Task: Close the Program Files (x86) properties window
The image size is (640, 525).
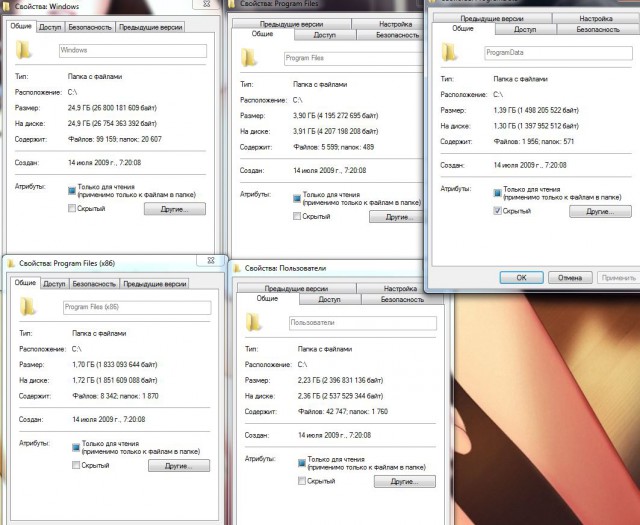Action: click(x=211, y=260)
